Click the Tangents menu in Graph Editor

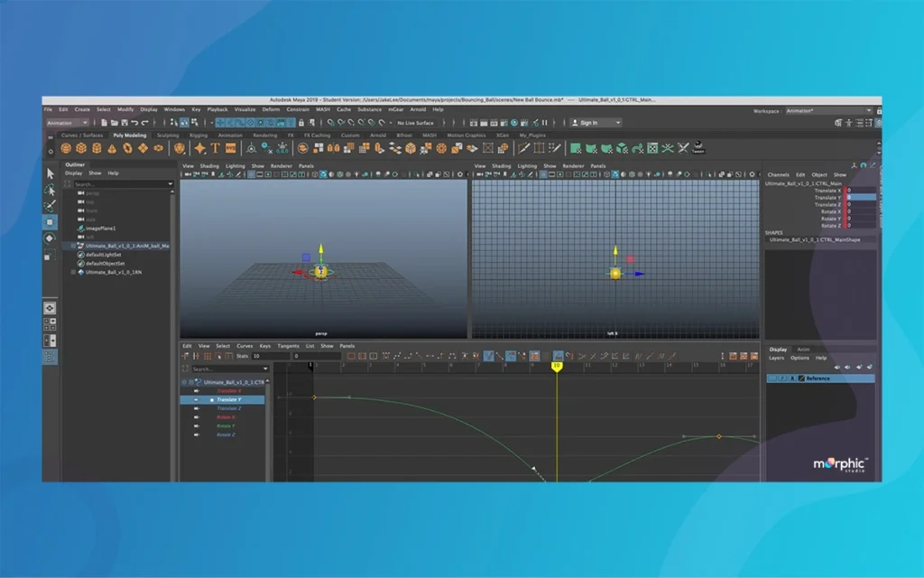click(288, 346)
